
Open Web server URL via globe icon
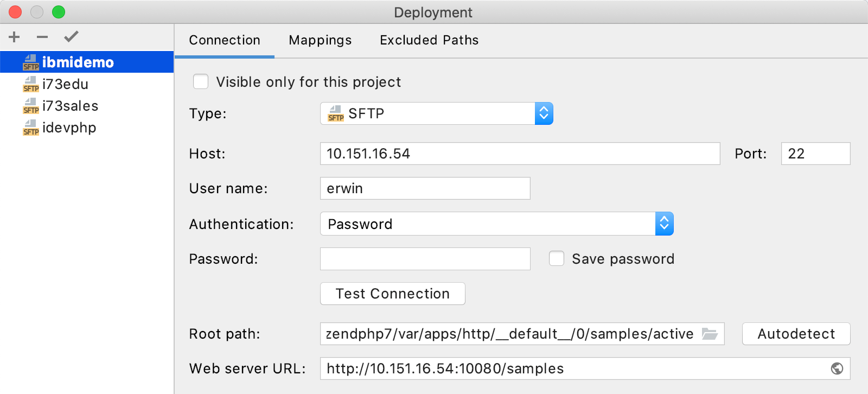pyautogui.click(x=837, y=368)
